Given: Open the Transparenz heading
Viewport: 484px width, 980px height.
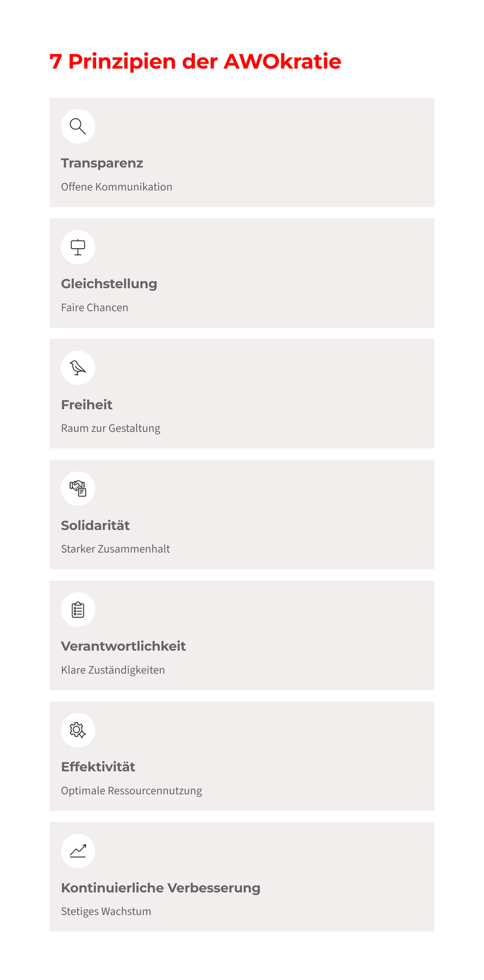Looking at the screenshot, I should coord(102,163).
